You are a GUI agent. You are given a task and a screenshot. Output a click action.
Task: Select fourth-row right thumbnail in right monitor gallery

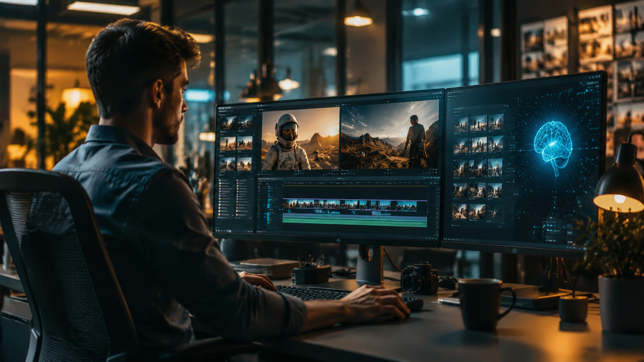pyautogui.click(x=495, y=190)
